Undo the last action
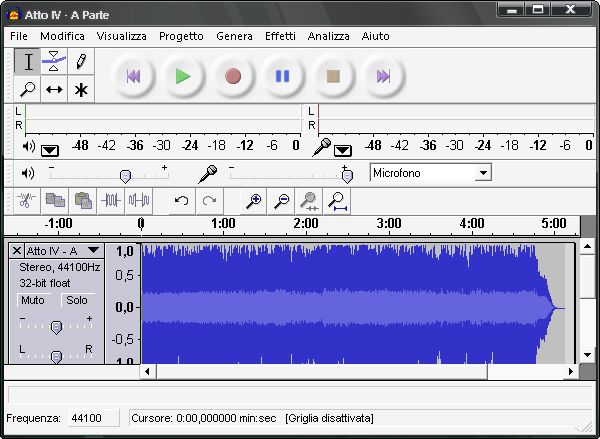600x439 pixels. (181, 201)
